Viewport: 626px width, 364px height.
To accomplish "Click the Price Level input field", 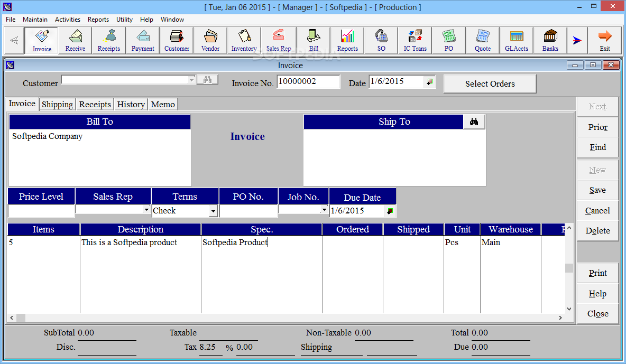I will point(41,211).
